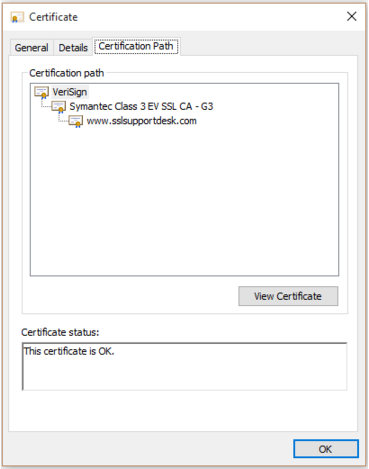Click the 'Certificate status:' label

[60, 332]
